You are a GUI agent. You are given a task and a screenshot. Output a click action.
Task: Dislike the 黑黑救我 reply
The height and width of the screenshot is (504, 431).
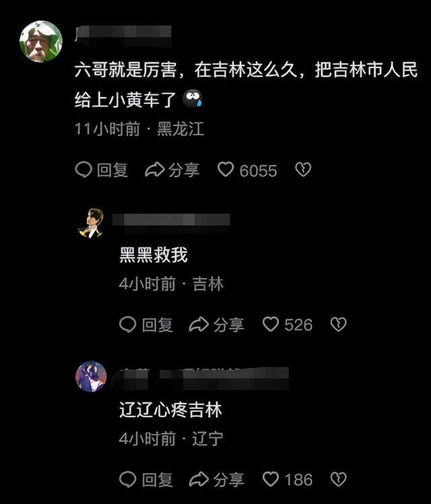[x=339, y=324]
